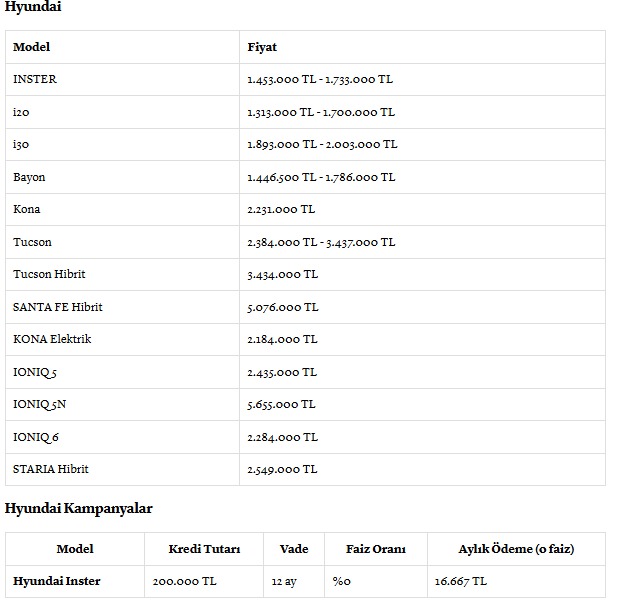623x610 pixels.
Task: Click the Hyundai Inster campaign row label
Action: click(x=57, y=581)
